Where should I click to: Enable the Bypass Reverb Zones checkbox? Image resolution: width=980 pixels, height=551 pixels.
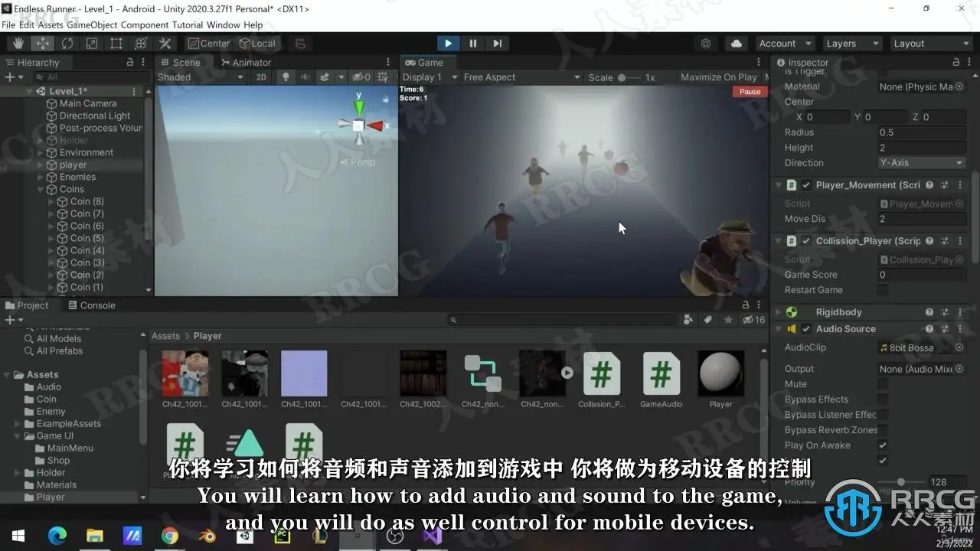coord(883,430)
